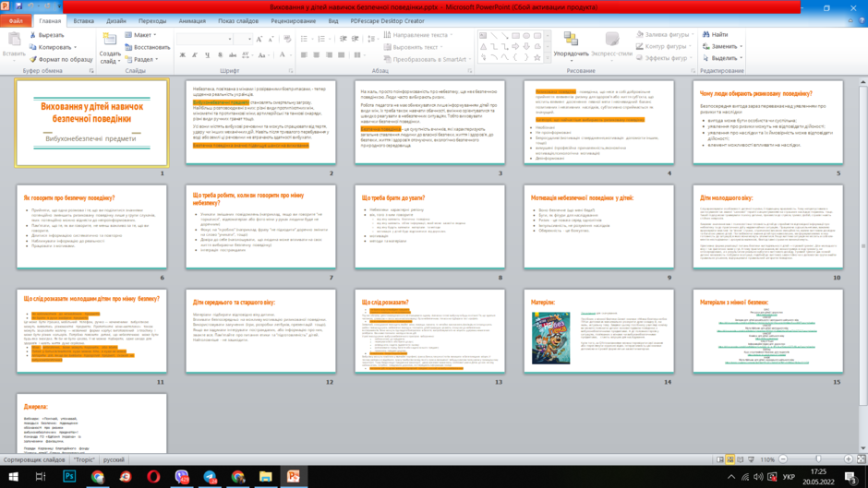The image size is (868, 488).
Task: Open the Select (Выделить) dropdown
Action: [722, 58]
